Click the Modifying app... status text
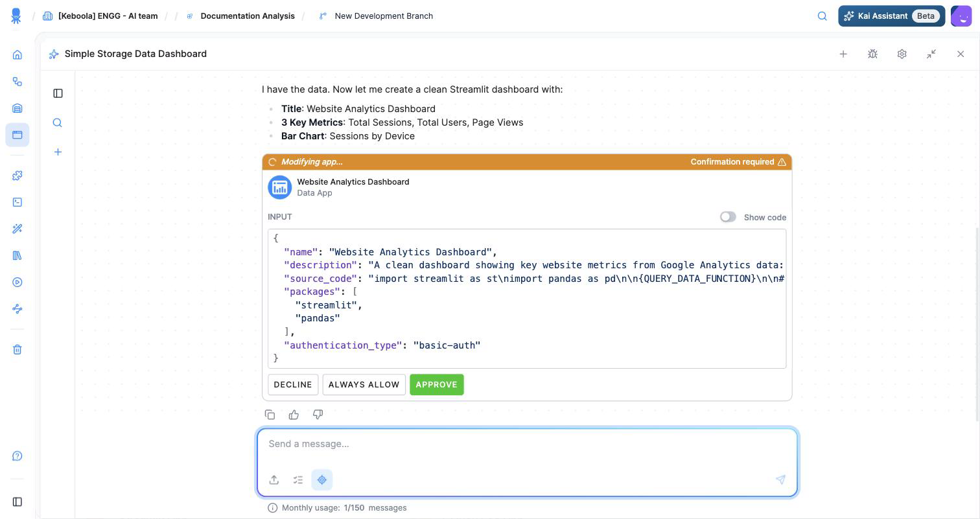The height and width of the screenshot is (519, 980). coord(312,162)
